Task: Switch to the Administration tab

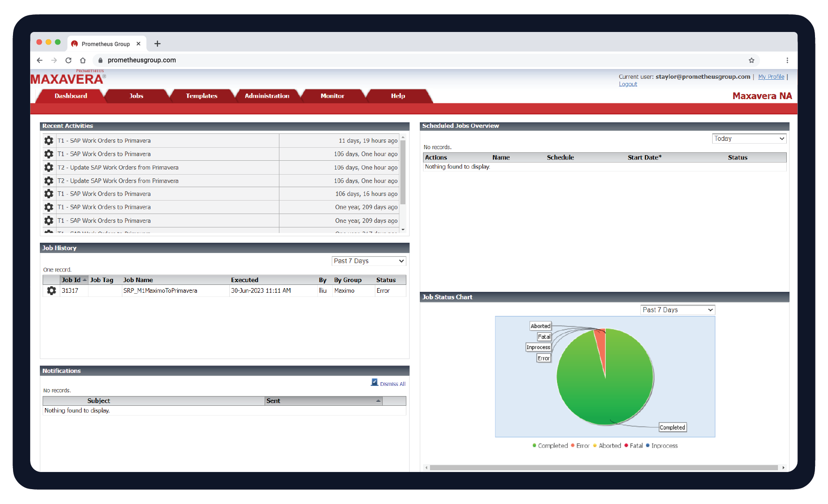Action: pyautogui.click(x=267, y=96)
